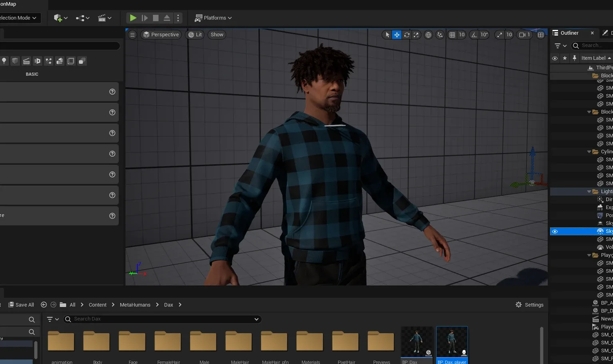Click the Outliner pin column header
Viewport: 613px width, 364px height.
point(575,58)
